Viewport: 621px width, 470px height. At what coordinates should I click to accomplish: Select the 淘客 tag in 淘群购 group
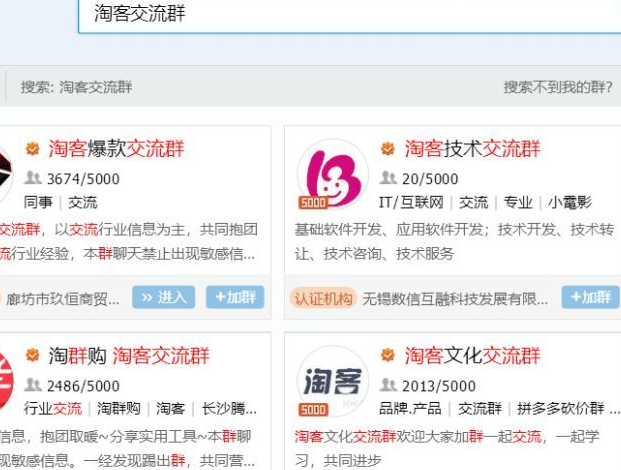(x=170, y=409)
